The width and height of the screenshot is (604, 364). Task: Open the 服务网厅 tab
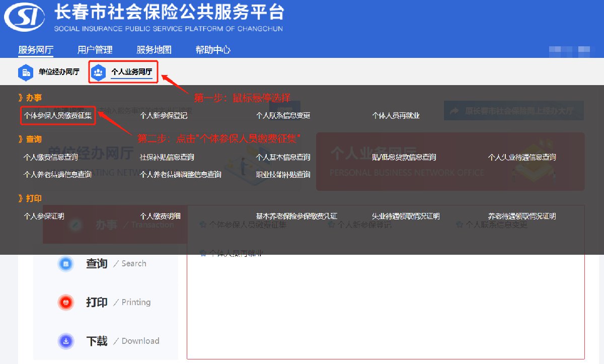36,50
